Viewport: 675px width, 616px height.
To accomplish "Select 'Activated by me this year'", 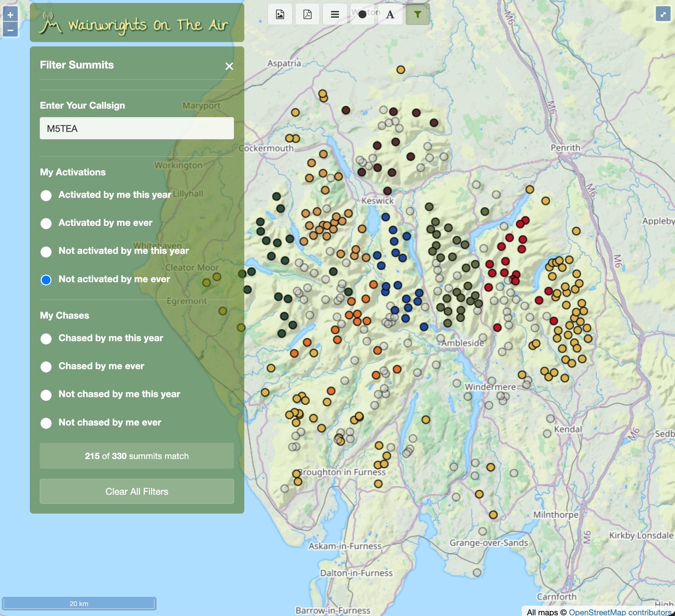I will [46, 195].
